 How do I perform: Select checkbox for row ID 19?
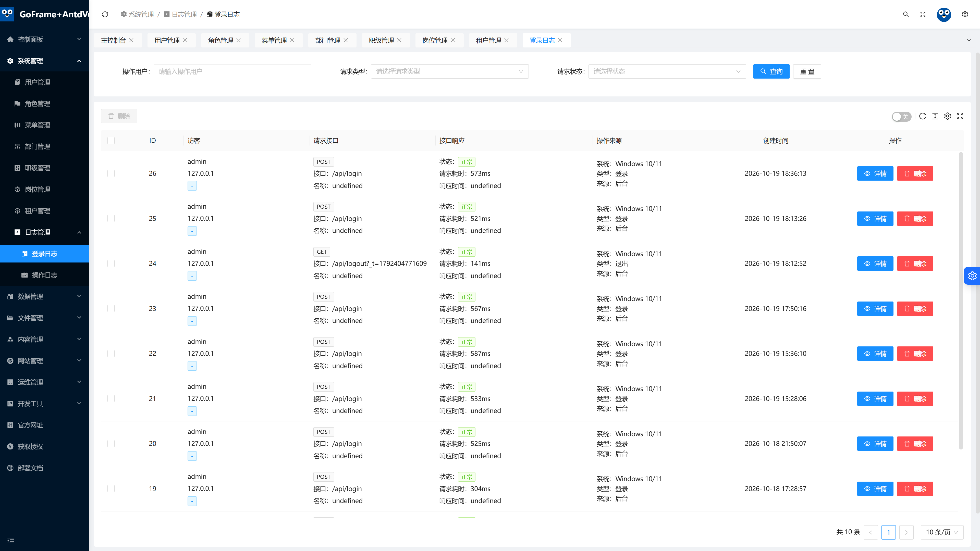pyautogui.click(x=111, y=489)
